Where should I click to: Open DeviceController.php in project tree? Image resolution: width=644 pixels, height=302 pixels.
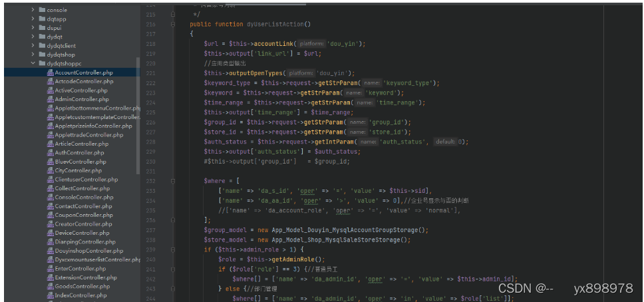tap(82, 233)
